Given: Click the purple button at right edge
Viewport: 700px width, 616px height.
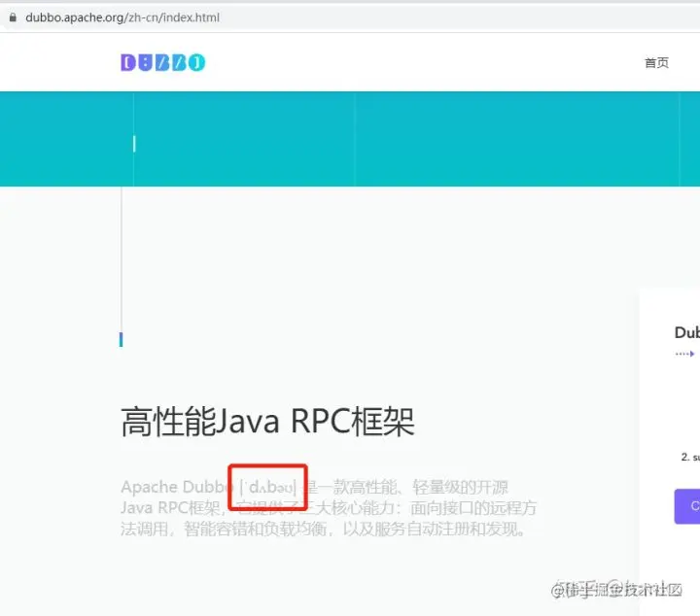Looking at the screenshot, I should pyautogui.click(x=687, y=506).
